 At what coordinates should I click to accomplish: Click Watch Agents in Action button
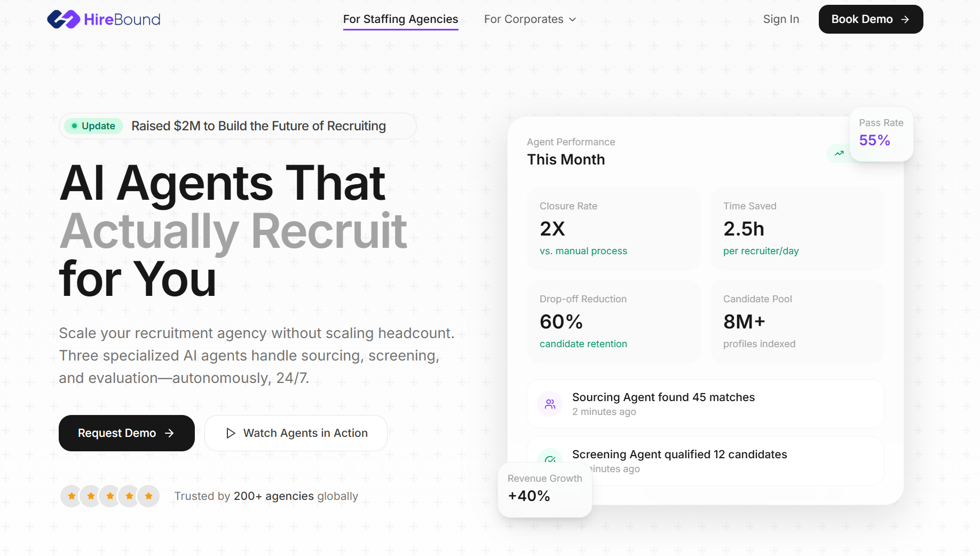click(296, 433)
